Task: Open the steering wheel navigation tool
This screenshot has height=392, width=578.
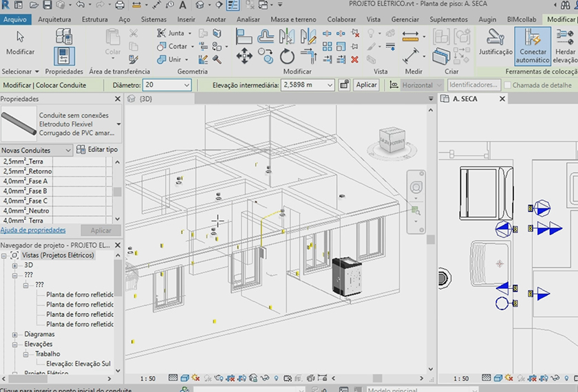Action: click(x=416, y=187)
